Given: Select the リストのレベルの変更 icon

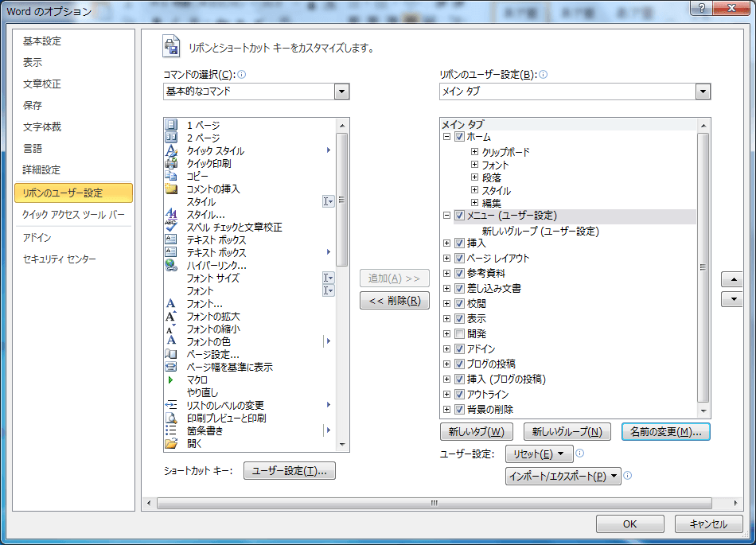Looking at the screenshot, I should 171,405.
